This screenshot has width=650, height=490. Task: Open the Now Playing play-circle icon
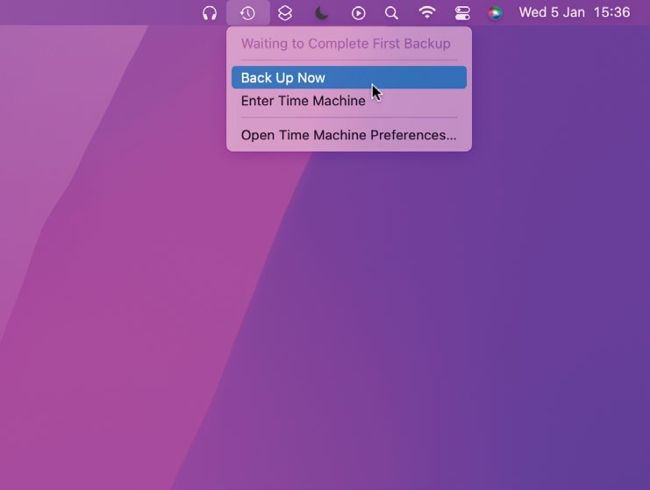pos(358,13)
